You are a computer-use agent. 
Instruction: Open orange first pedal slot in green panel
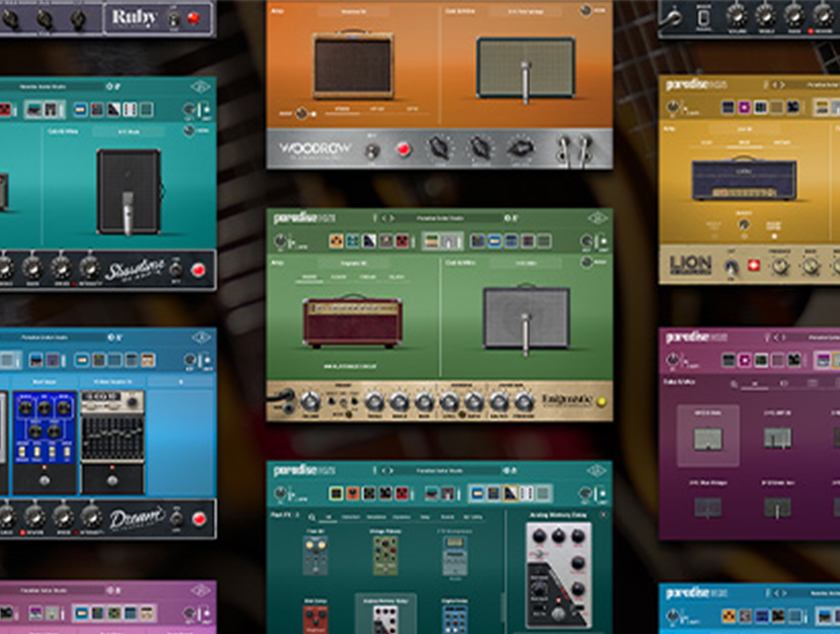336,241
